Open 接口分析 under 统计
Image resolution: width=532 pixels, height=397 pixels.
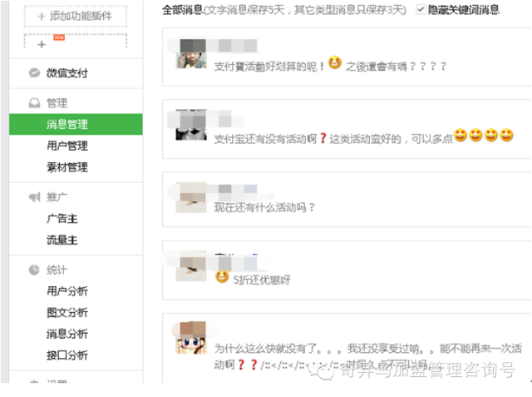[67, 355]
